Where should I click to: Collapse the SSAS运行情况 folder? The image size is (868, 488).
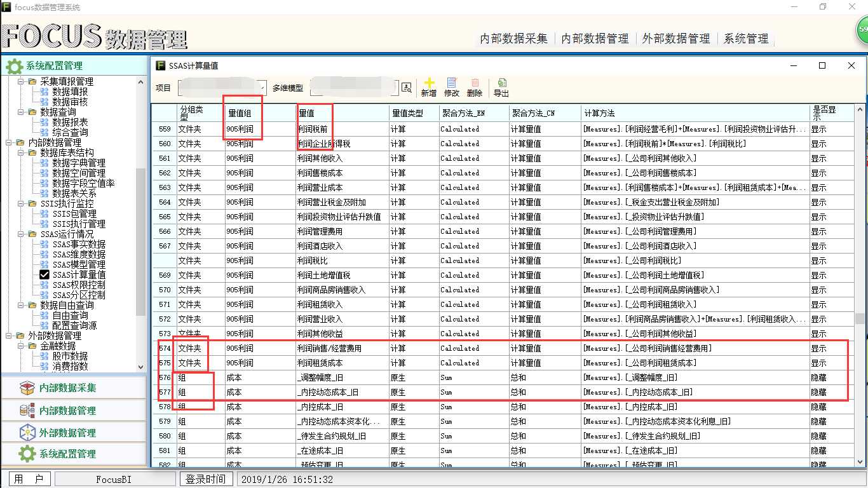pos(20,234)
